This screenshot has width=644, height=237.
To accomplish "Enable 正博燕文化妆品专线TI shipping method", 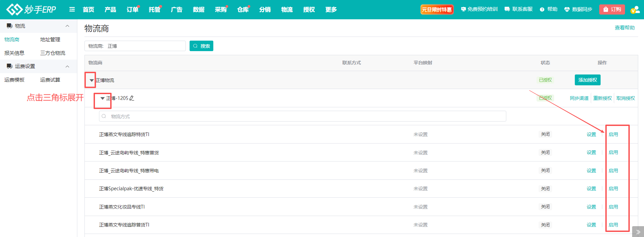I will click(613, 207).
